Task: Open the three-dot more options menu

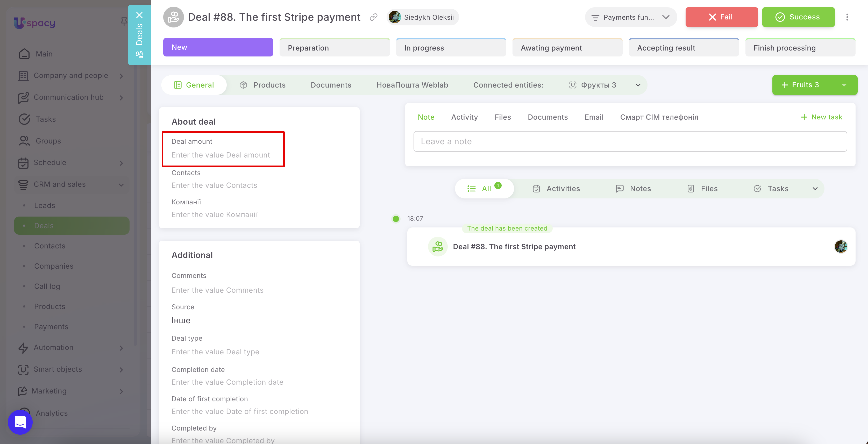Action: 847,17
